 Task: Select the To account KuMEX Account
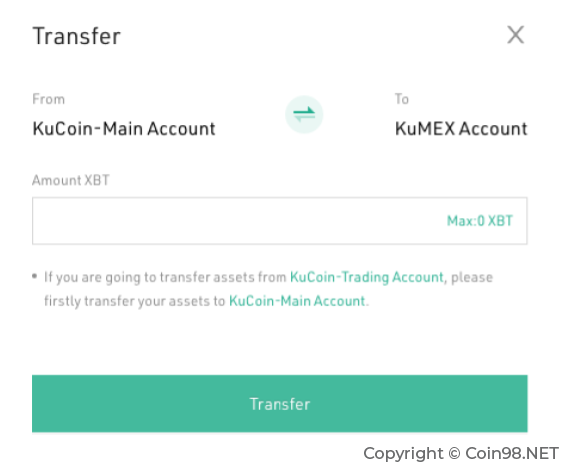[461, 129]
